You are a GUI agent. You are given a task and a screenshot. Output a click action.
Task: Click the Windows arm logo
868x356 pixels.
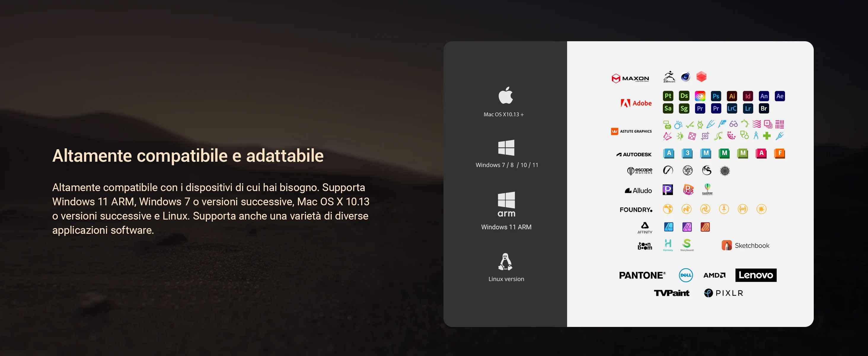[506, 204]
